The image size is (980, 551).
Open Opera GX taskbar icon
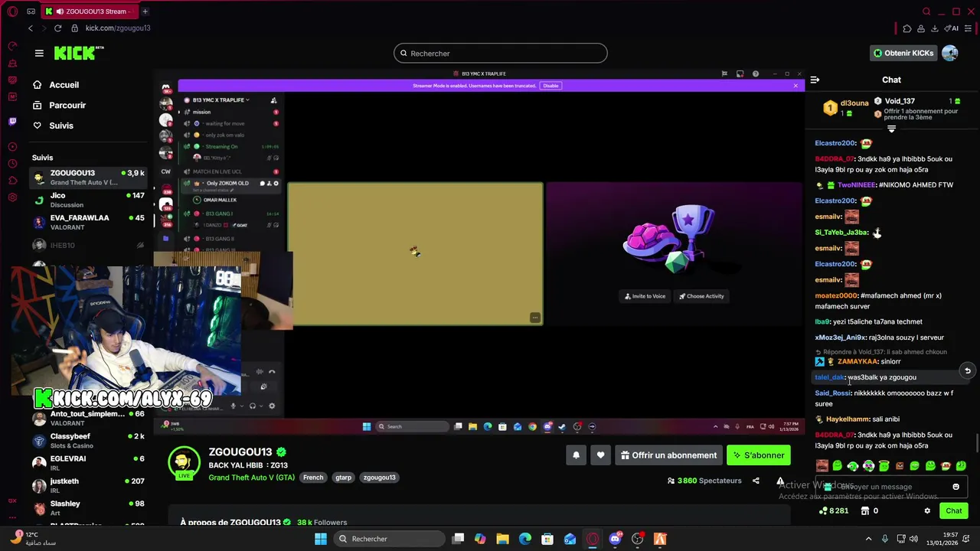pos(593,539)
